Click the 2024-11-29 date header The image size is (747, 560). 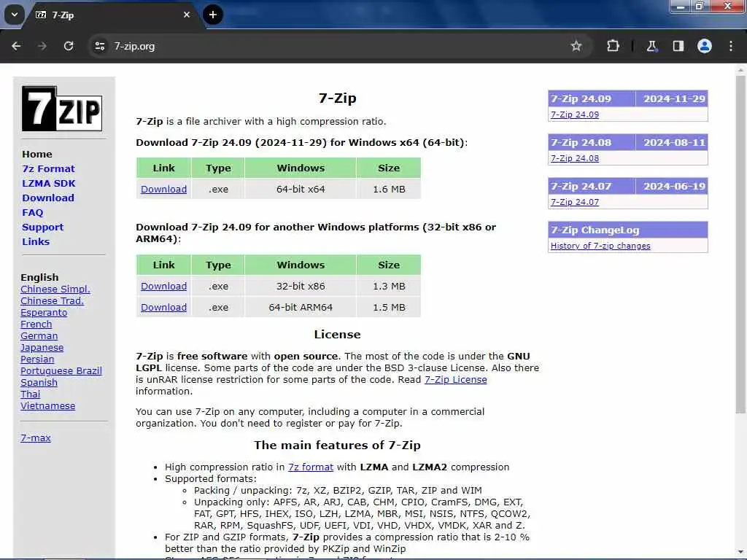(672, 98)
